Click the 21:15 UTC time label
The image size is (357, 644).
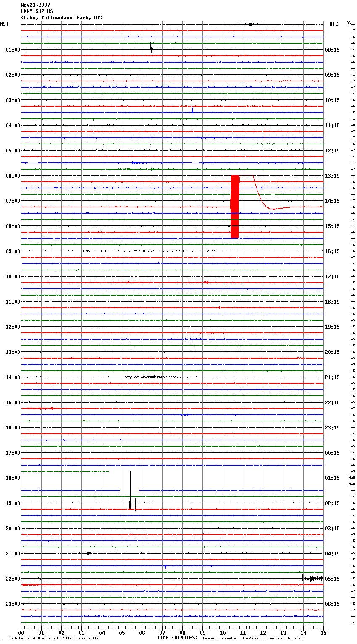coord(332,377)
